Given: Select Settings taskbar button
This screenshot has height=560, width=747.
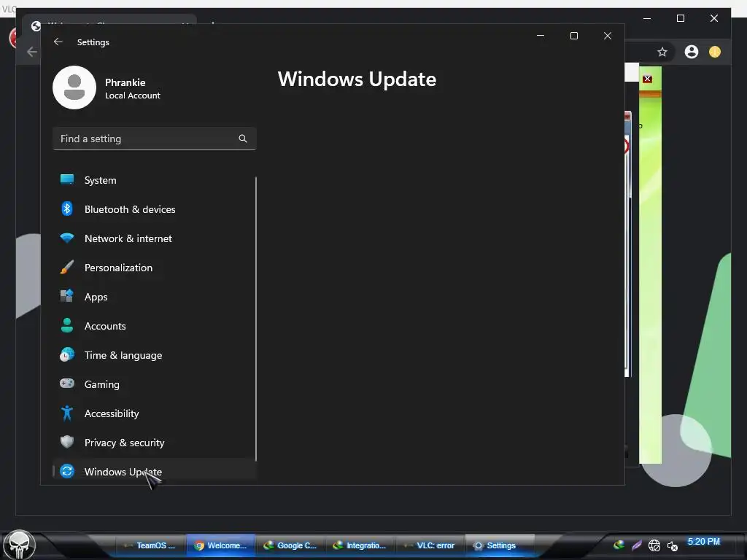Looking at the screenshot, I should point(499,545).
